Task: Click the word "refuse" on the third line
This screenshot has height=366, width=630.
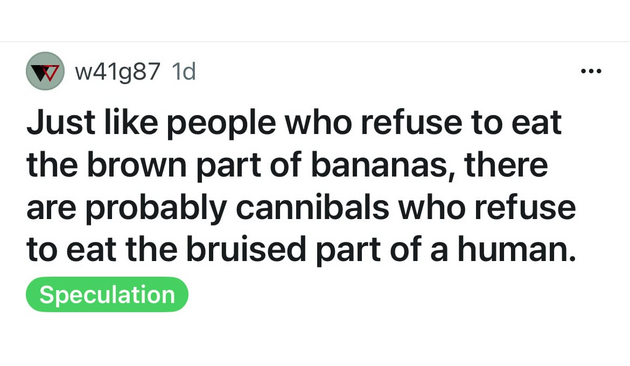Action: 525,207
